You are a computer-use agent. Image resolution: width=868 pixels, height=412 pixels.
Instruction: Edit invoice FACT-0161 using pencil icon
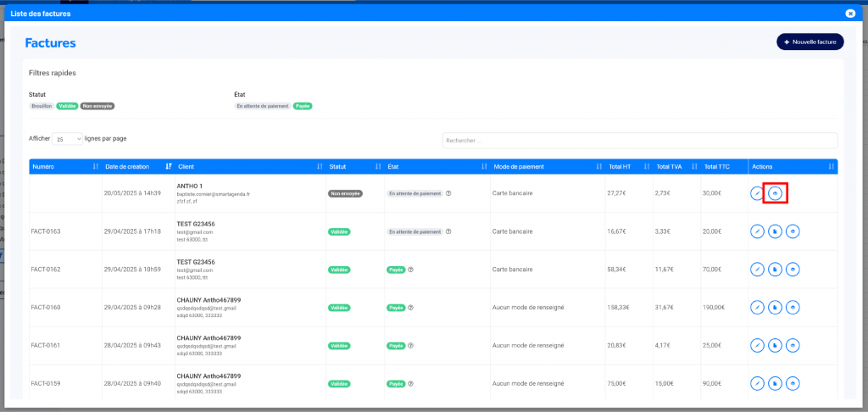click(757, 346)
